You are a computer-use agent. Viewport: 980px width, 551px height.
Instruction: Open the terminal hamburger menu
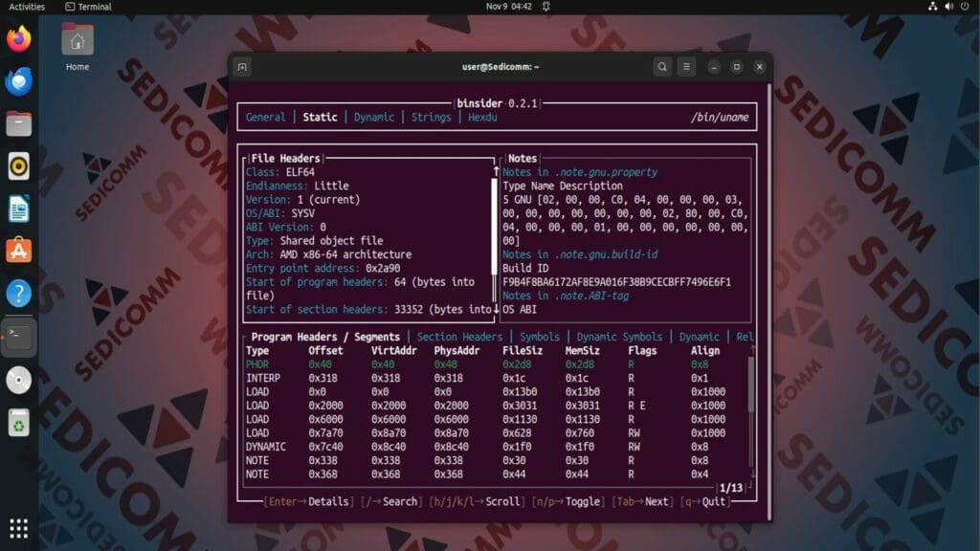click(x=686, y=66)
